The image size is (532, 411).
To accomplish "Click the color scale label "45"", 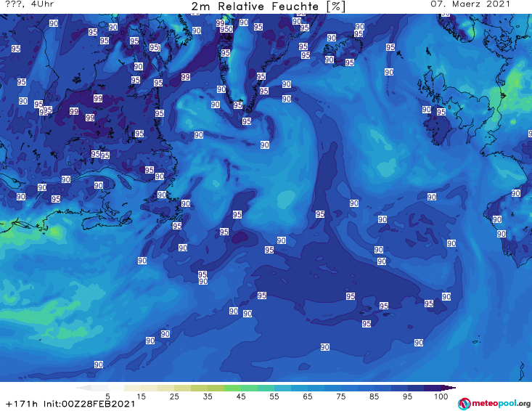I will [x=241, y=396].
